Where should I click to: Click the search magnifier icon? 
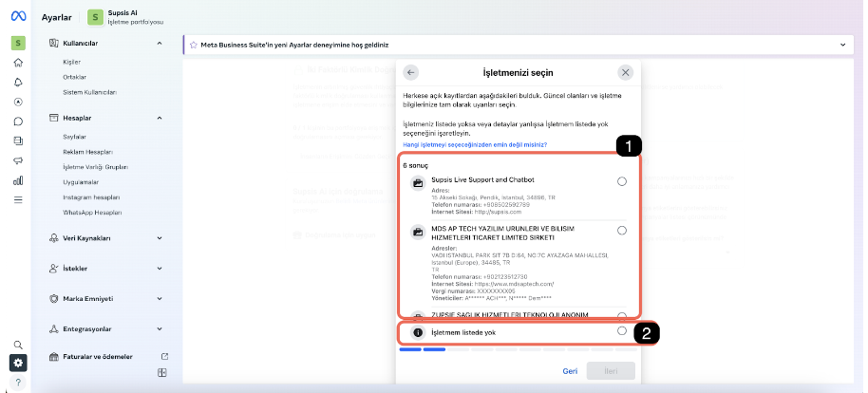[x=18, y=345]
